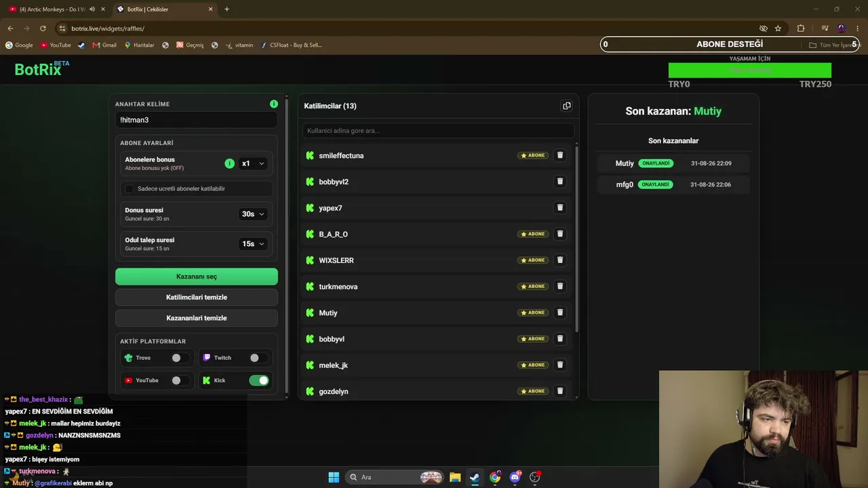Open the BotRix beta logo

(x=42, y=68)
